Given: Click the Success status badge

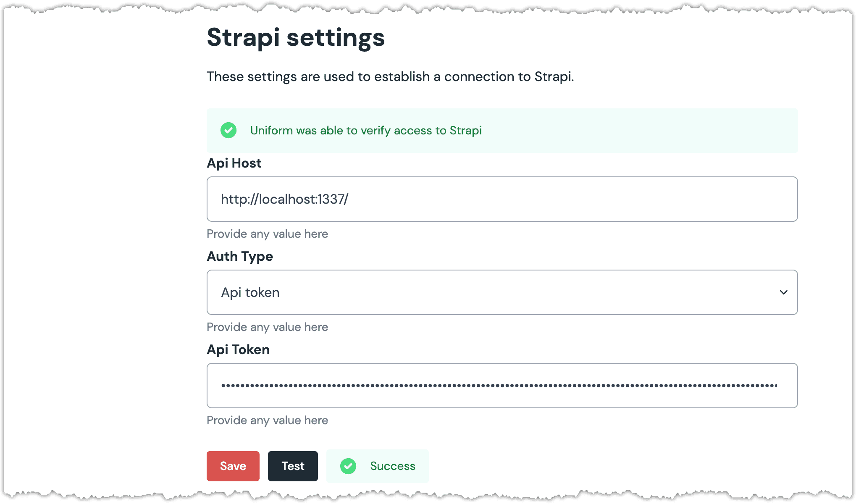Looking at the screenshot, I should click(378, 466).
